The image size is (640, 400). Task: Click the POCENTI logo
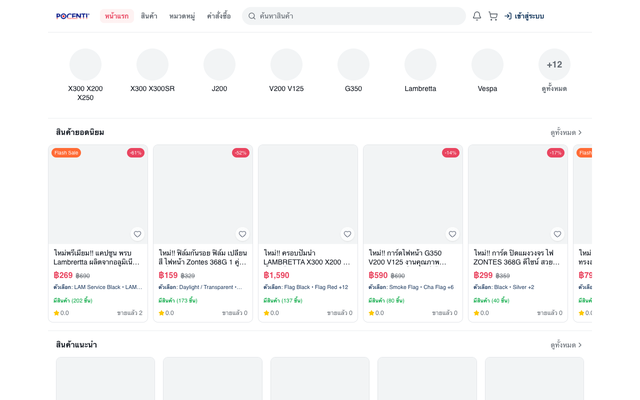click(73, 16)
